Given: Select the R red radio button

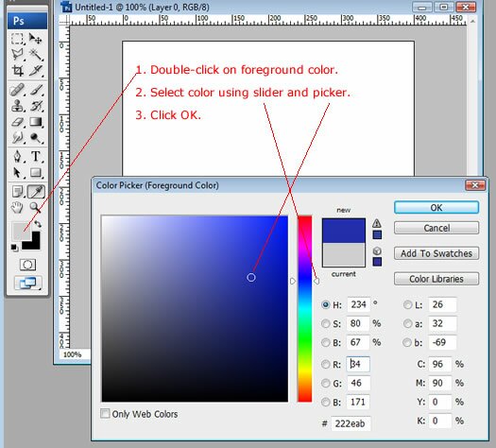Looking at the screenshot, I should 326,364.
